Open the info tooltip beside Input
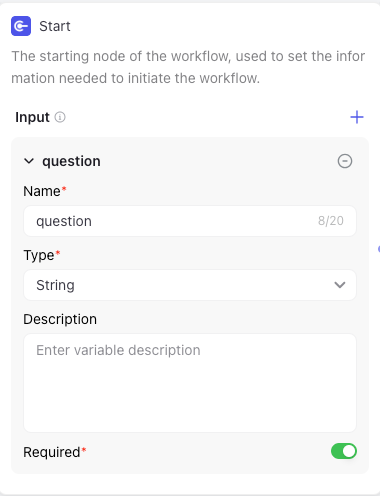 60,117
